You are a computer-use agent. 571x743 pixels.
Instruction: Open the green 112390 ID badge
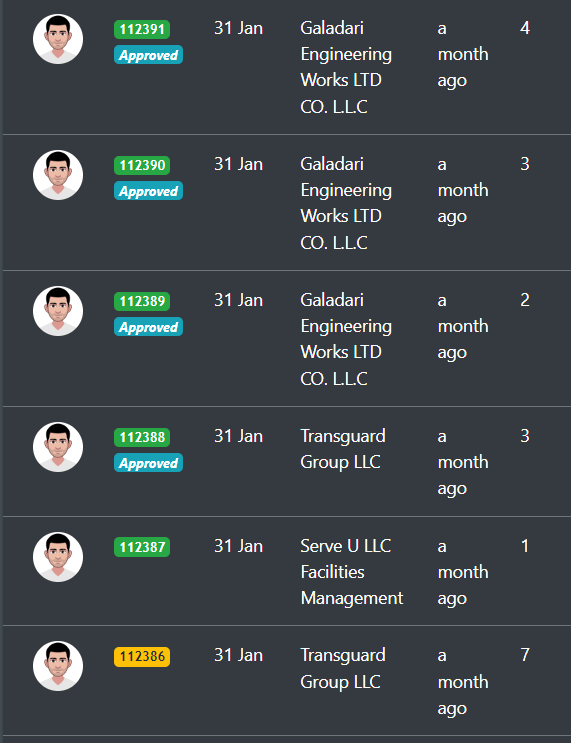tap(142, 165)
